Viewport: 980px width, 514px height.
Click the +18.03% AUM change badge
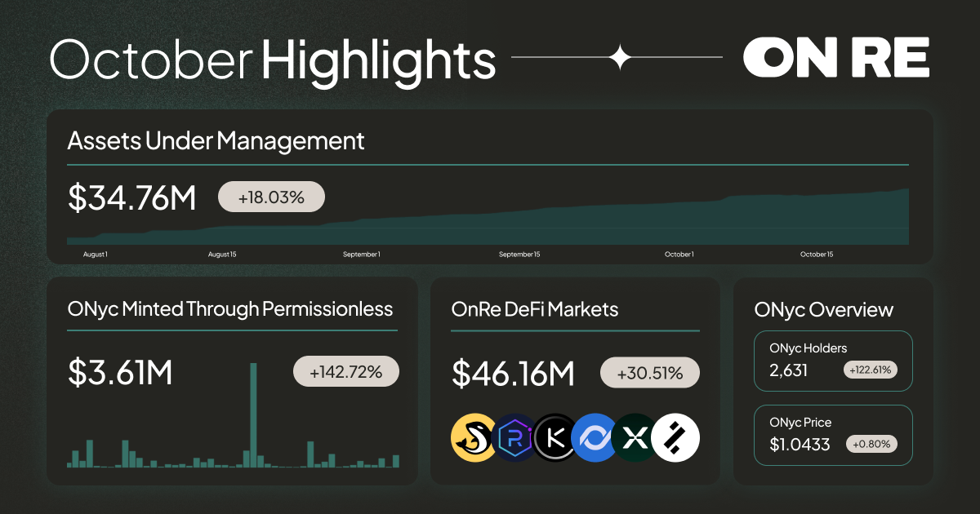271,197
